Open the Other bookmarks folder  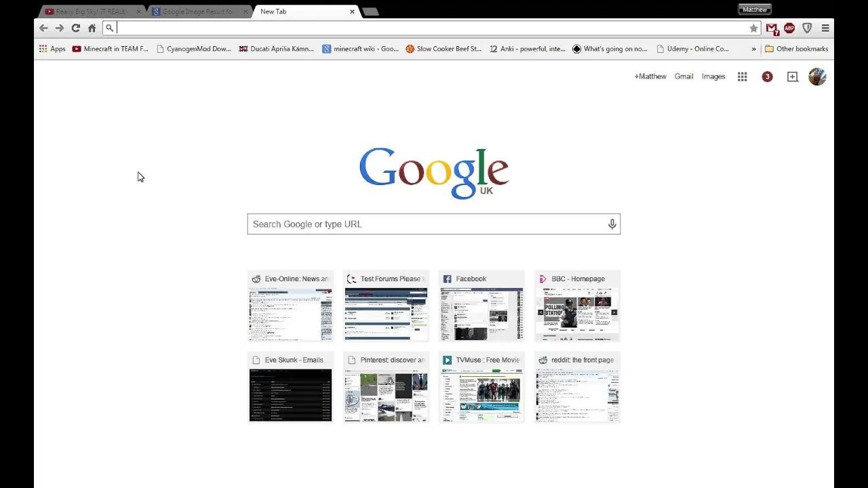click(797, 49)
